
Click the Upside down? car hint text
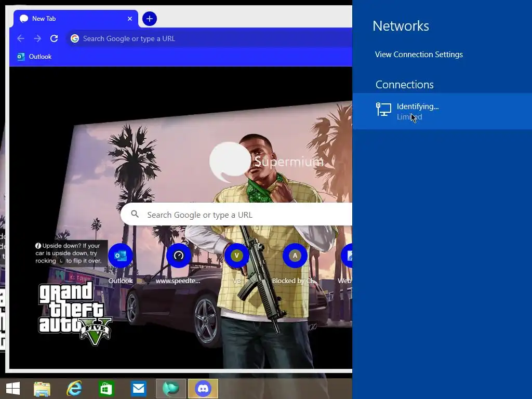point(69,253)
